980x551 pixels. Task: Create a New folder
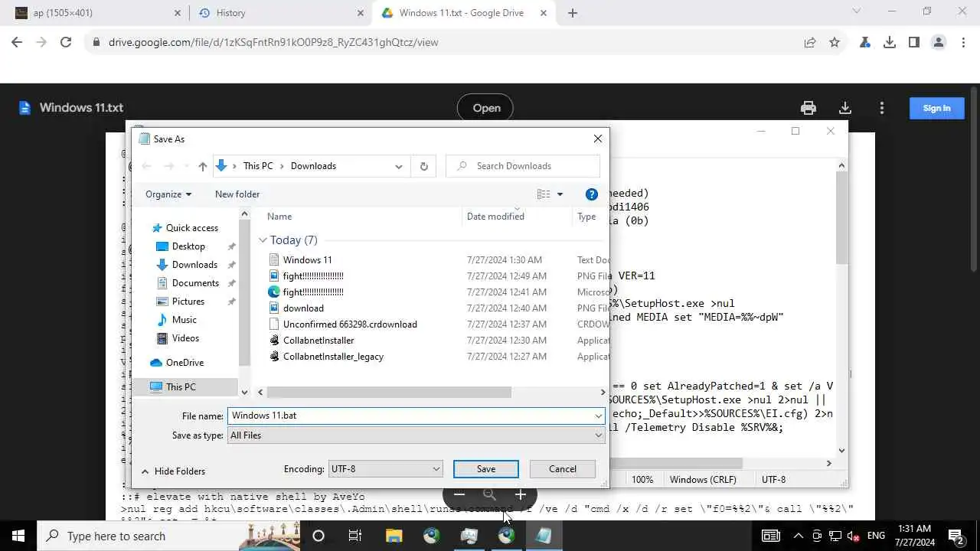237,194
